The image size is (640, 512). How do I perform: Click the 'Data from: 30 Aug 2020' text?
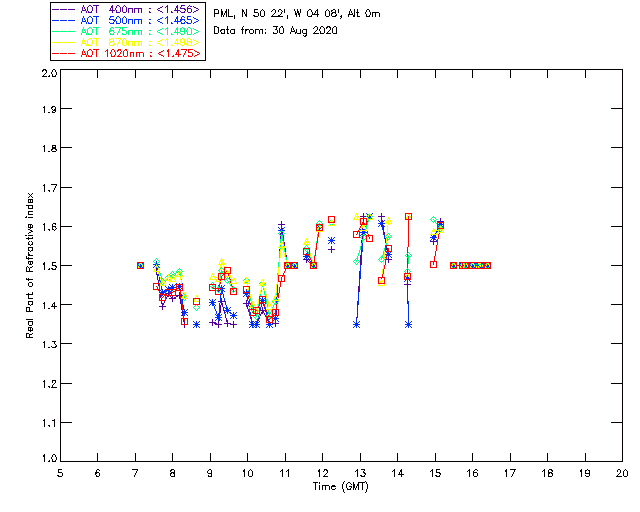tap(276, 31)
